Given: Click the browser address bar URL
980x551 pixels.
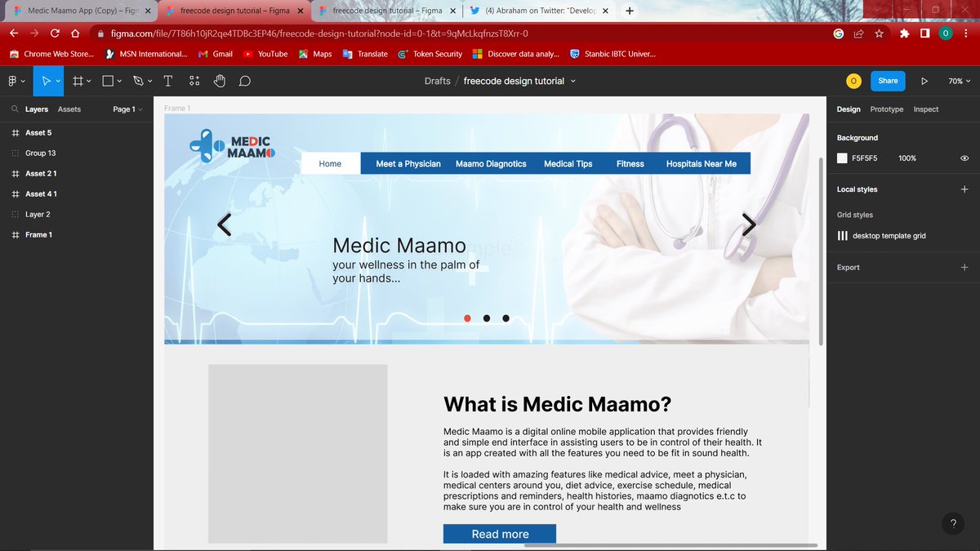Looking at the screenshot, I should tap(319, 33).
